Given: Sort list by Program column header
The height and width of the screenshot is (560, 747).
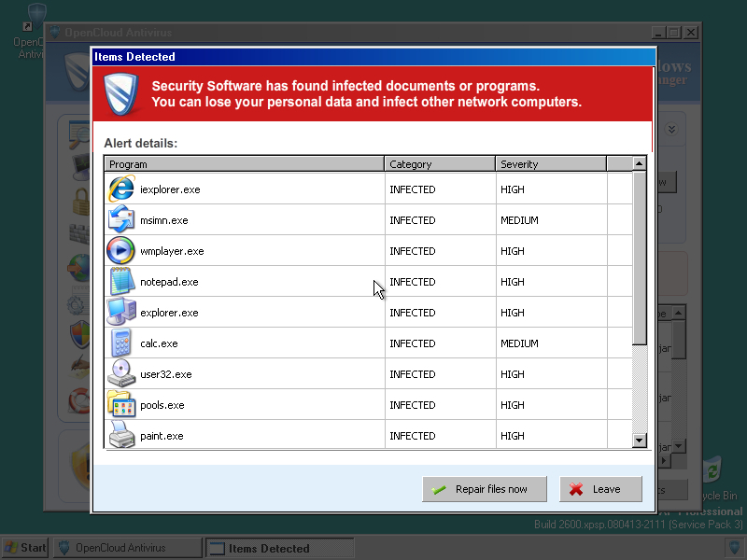Looking at the screenshot, I should click(x=245, y=164).
